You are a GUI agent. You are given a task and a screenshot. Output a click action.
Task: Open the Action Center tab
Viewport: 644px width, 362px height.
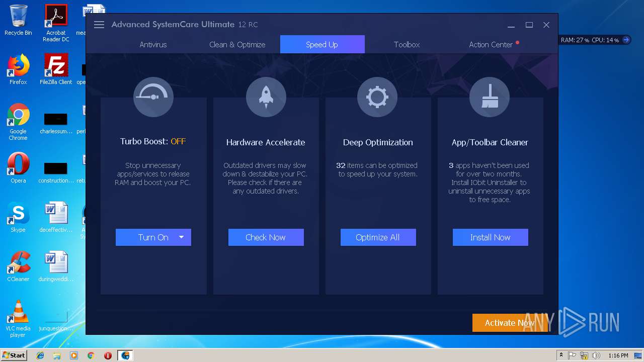click(x=492, y=44)
